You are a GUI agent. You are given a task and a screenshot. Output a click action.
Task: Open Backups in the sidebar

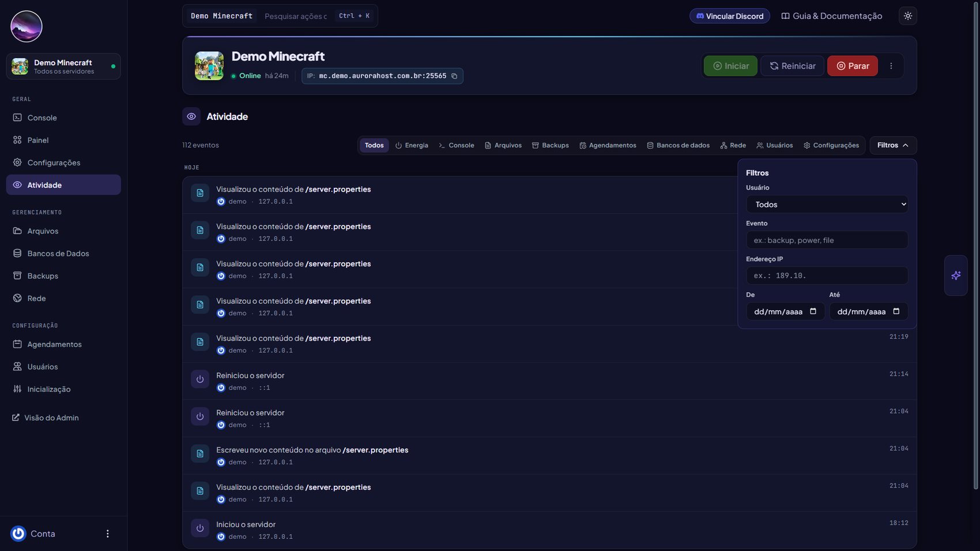(x=63, y=276)
